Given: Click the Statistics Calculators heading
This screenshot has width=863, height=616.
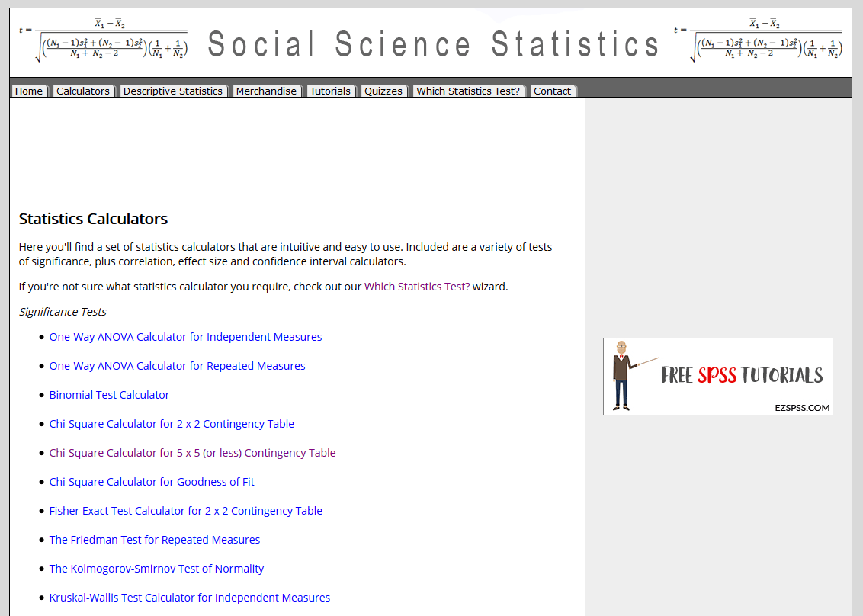Looking at the screenshot, I should pyautogui.click(x=93, y=219).
